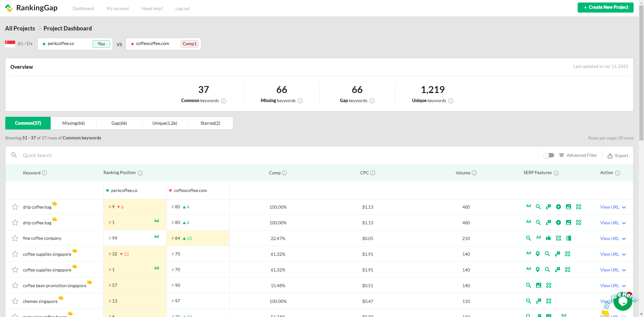Click search SERP icon in fine coffee company row
The height and width of the screenshot is (317, 644).
529,238
